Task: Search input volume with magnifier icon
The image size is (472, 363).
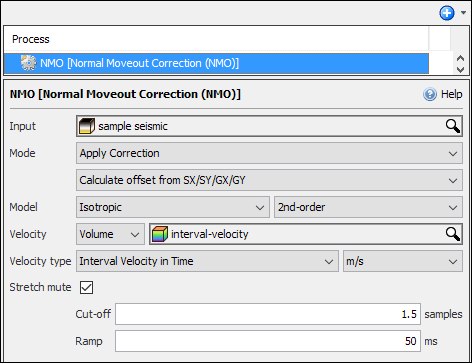Action: (453, 126)
